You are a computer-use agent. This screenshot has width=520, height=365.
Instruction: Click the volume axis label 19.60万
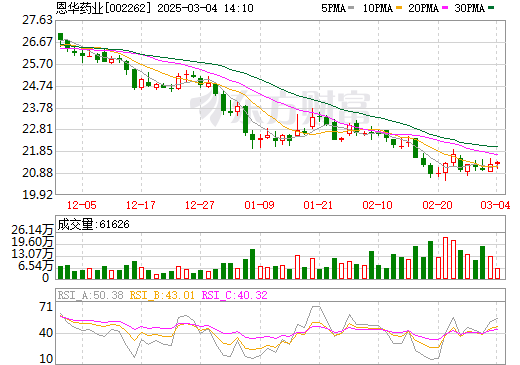pyautogui.click(x=32, y=242)
